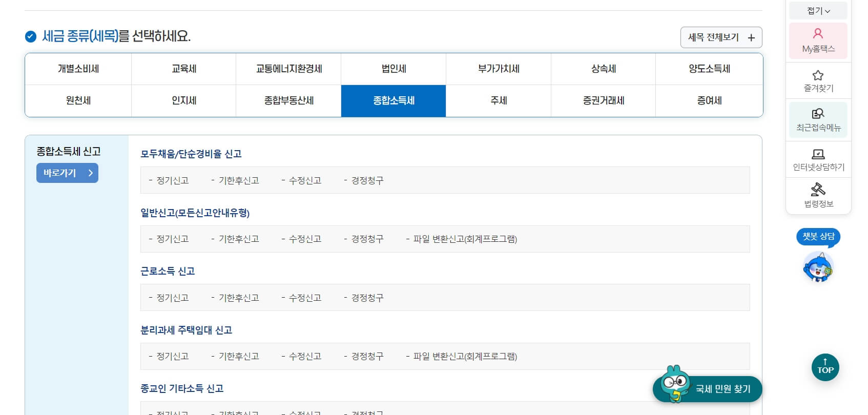Click 종합소득세 신고 panel title
The height and width of the screenshot is (415, 868).
pyautogui.click(x=69, y=151)
